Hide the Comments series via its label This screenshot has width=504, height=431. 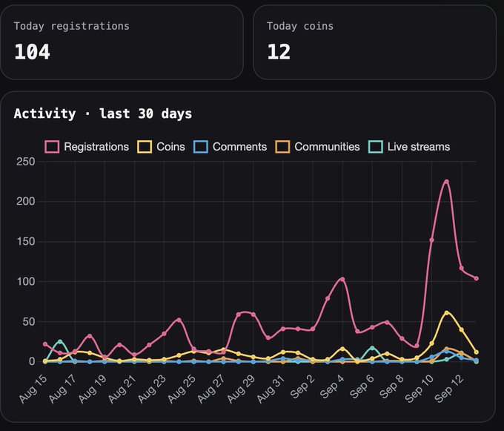(x=240, y=147)
